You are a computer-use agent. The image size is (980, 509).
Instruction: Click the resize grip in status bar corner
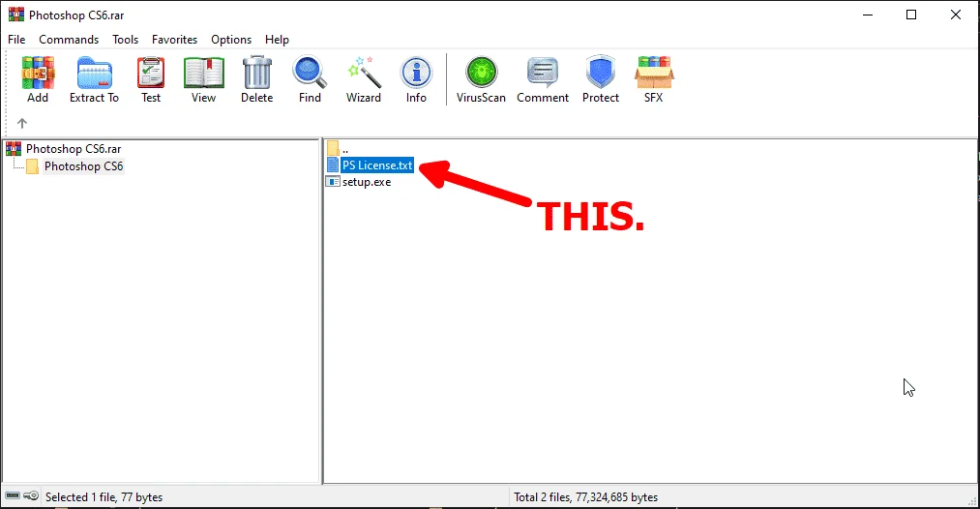point(972,500)
